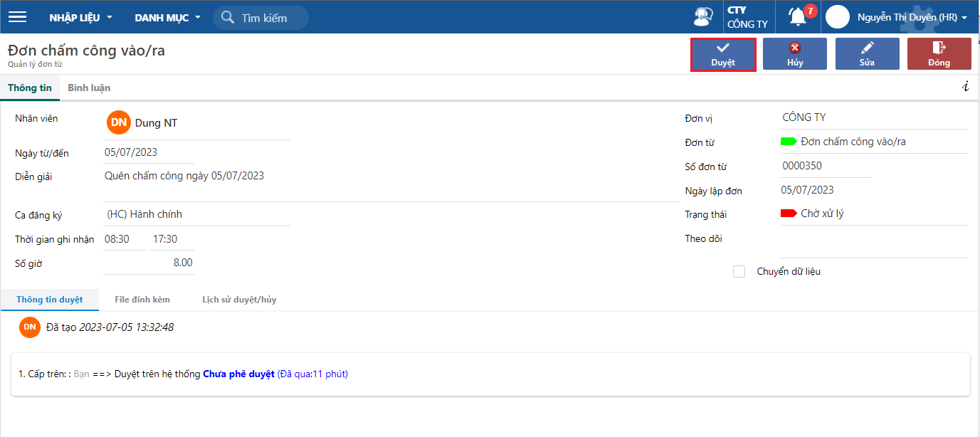The image size is (980, 437).
Task: Expand the NHẬP LIỆU dropdown menu
Action: (x=80, y=17)
